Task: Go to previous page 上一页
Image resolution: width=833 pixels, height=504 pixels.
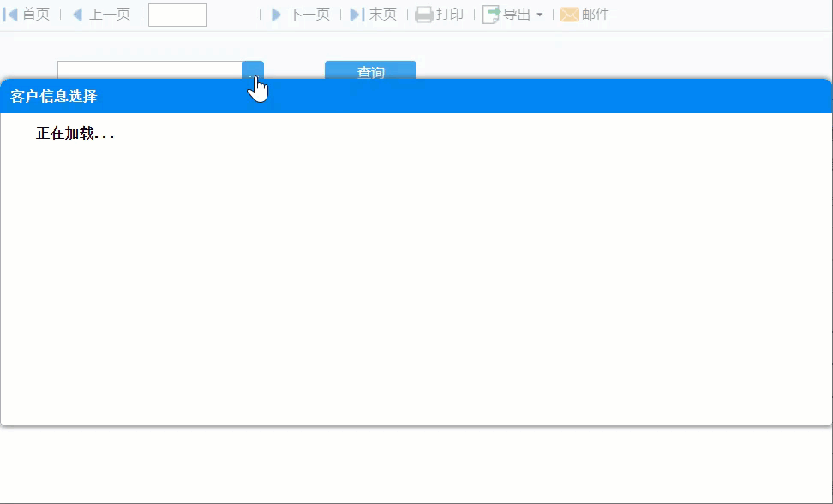Action: coord(101,15)
